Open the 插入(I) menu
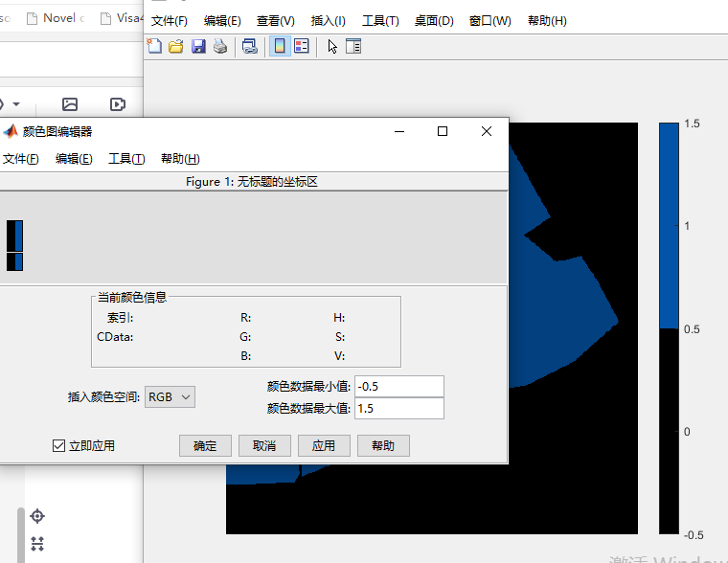 tap(329, 21)
